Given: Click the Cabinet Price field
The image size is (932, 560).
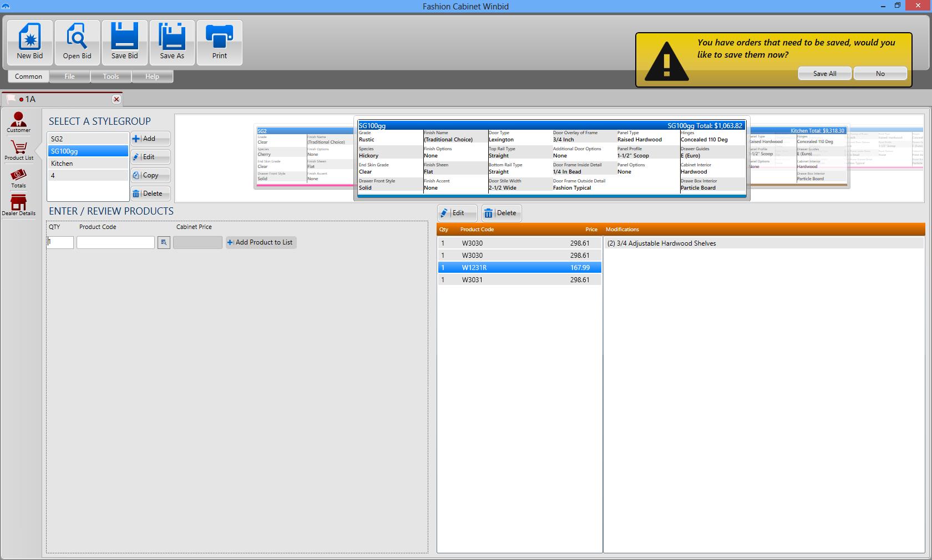Looking at the screenshot, I should coord(197,242).
